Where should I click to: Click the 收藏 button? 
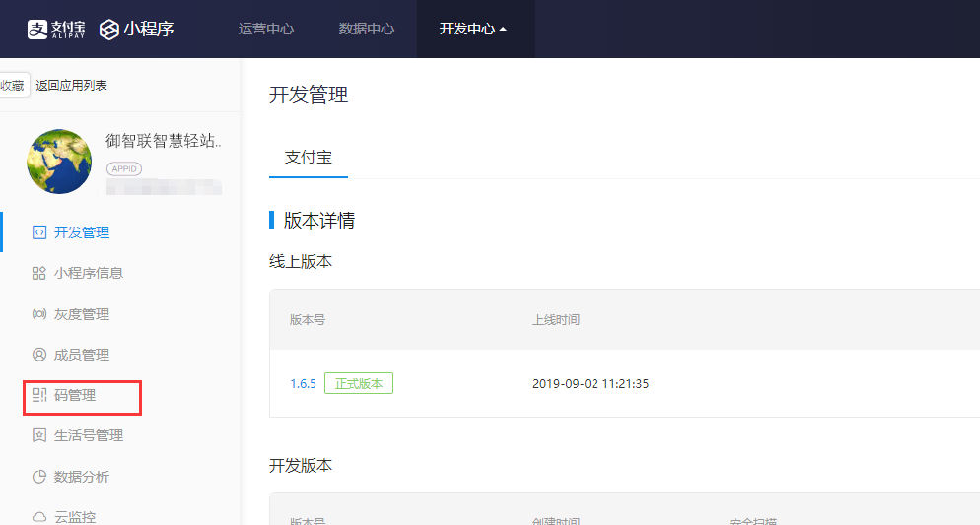[13, 86]
